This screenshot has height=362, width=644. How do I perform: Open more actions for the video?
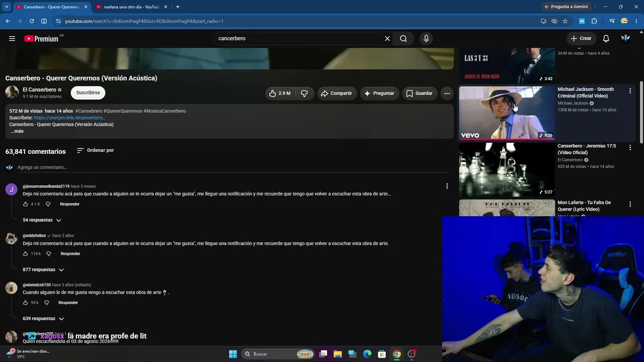pos(447,93)
